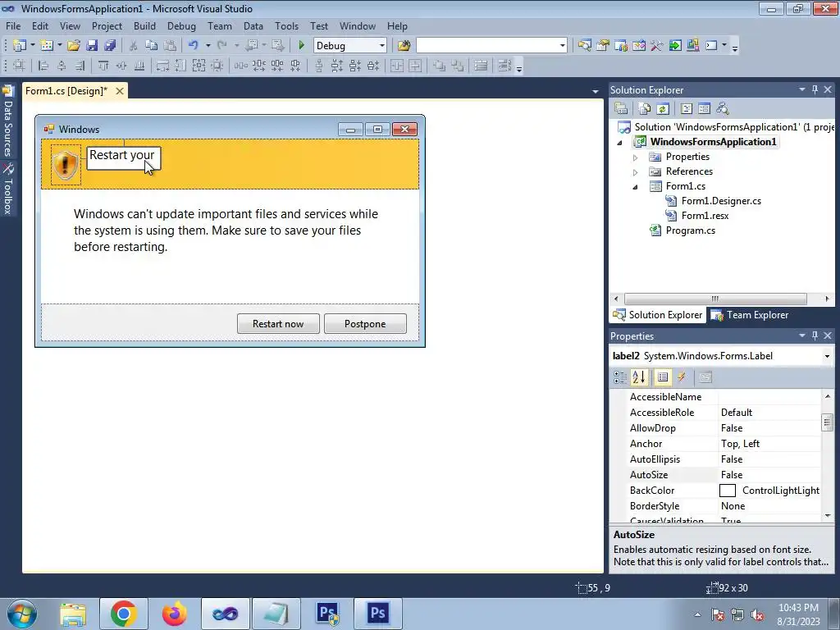Click the Make Same Width icon
This screenshot has height=630, width=840.
[162, 66]
